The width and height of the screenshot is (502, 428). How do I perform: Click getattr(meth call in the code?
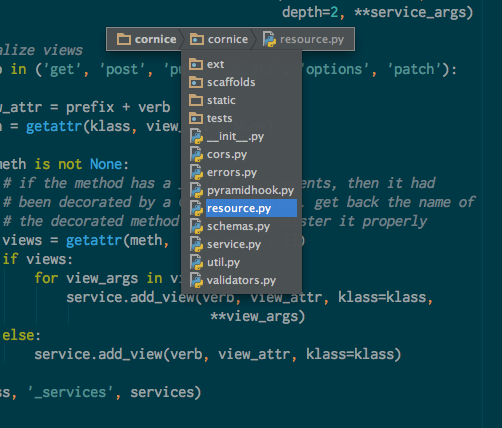(114, 240)
